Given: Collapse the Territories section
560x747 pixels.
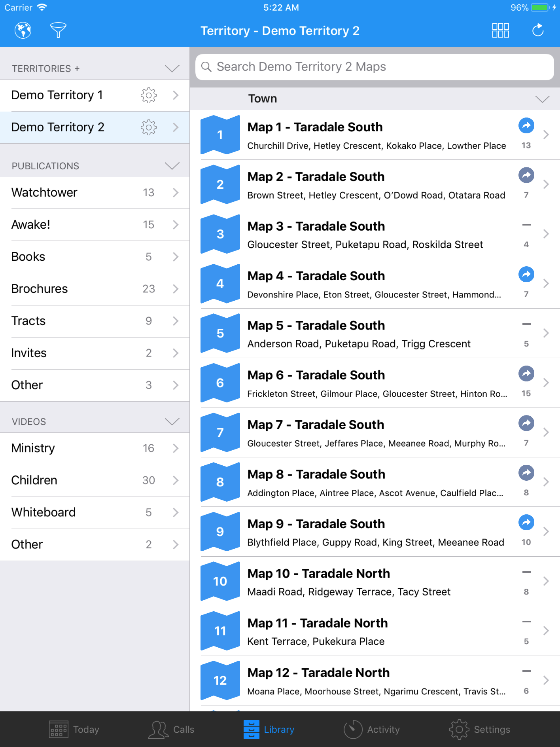Looking at the screenshot, I should (x=172, y=68).
